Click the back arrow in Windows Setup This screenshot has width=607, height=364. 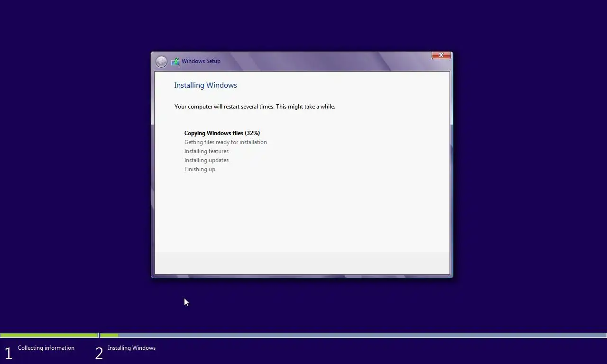coord(161,62)
